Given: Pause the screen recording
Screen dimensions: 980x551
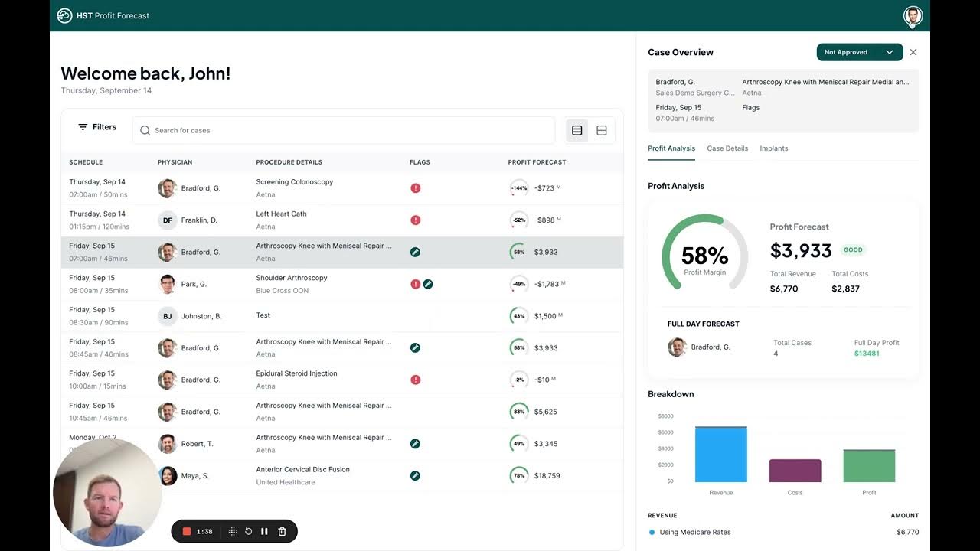Looking at the screenshot, I should point(264,531).
